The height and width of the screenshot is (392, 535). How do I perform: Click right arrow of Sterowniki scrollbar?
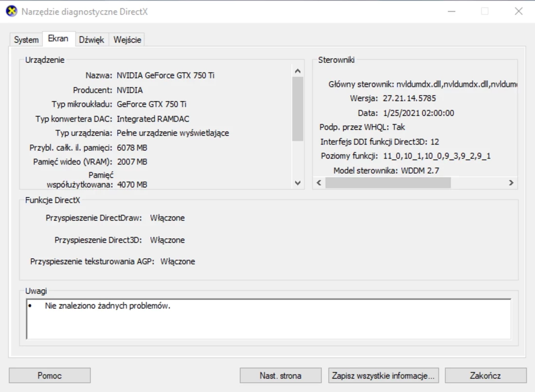(x=511, y=182)
